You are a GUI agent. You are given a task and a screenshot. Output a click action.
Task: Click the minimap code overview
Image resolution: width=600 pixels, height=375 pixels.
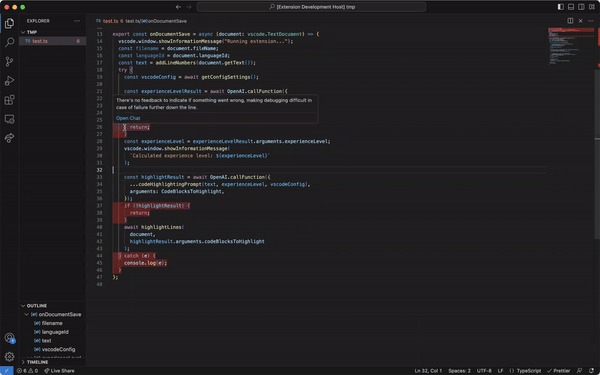(x=571, y=46)
